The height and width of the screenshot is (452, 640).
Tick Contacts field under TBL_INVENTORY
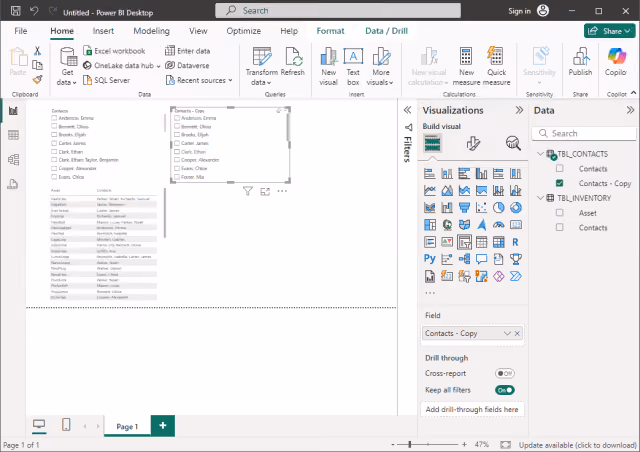pyautogui.click(x=560, y=227)
